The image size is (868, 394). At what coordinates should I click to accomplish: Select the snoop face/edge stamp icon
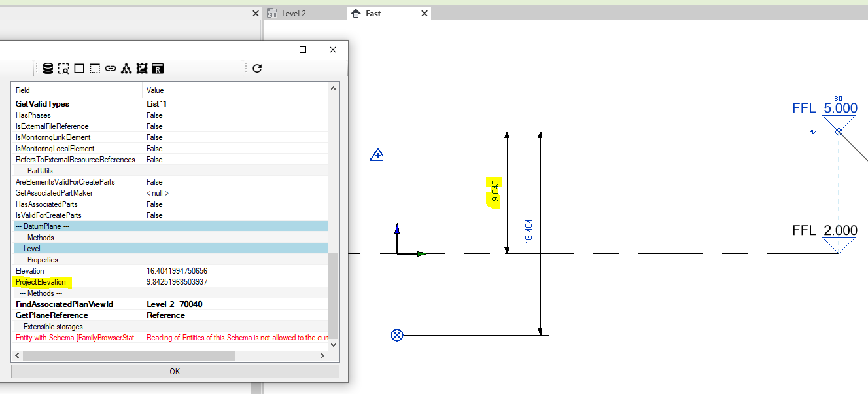tap(141, 68)
